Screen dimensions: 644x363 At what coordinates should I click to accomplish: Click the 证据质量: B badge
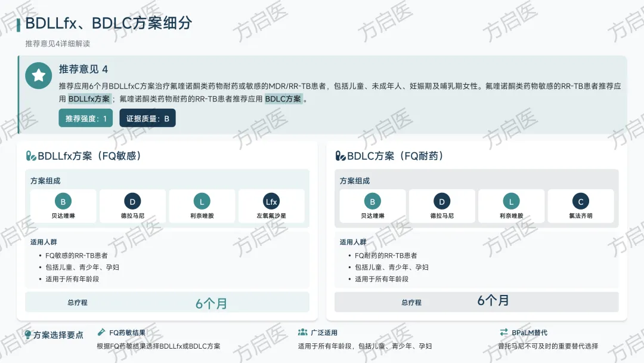(147, 118)
